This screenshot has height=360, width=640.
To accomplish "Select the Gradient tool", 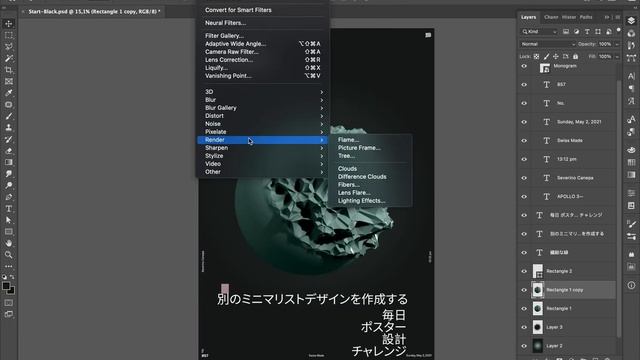I will tap(9, 162).
